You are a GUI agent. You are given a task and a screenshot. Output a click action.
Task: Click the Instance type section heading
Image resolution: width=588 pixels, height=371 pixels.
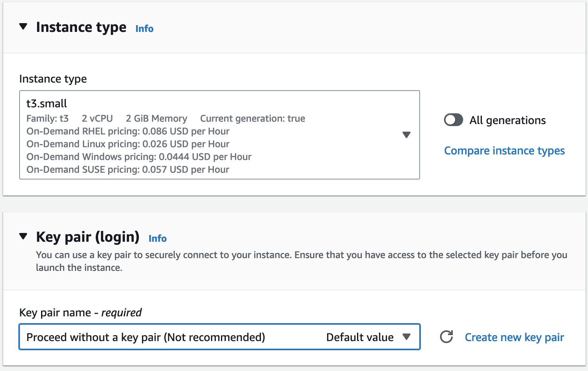pos(81,27)
